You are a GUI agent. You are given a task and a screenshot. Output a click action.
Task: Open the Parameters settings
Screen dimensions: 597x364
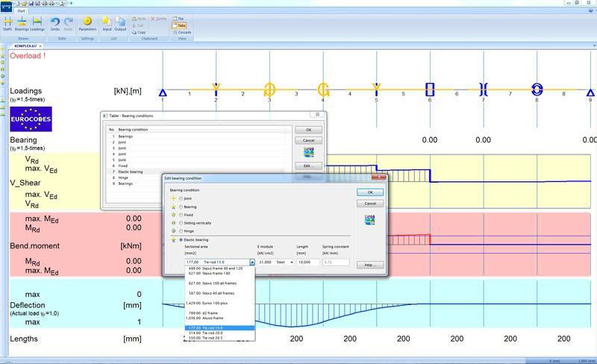(x=87, y=23)
